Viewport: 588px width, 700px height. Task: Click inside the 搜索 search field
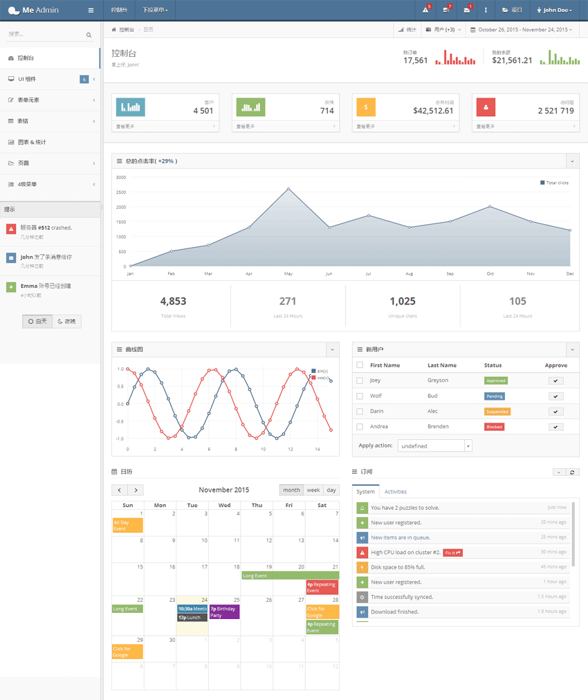pyautogui.click(x=42, y=33)
